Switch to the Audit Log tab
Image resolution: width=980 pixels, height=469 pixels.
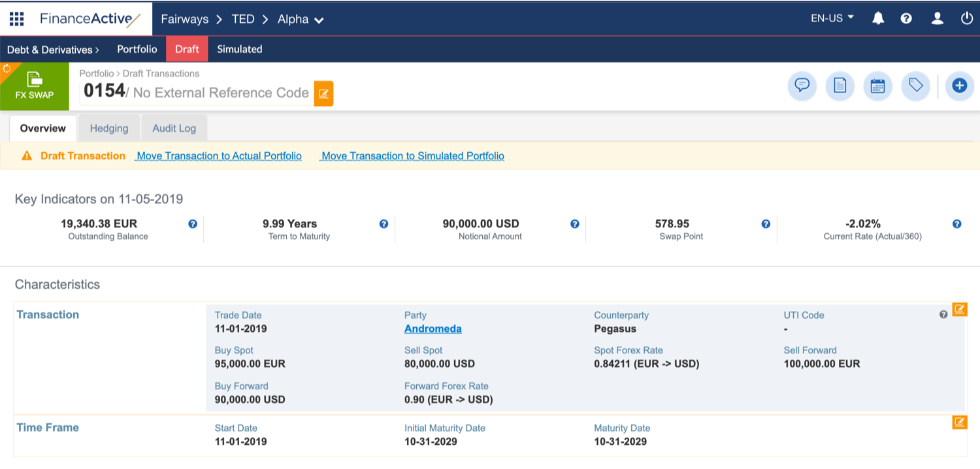tap(174, 128)
